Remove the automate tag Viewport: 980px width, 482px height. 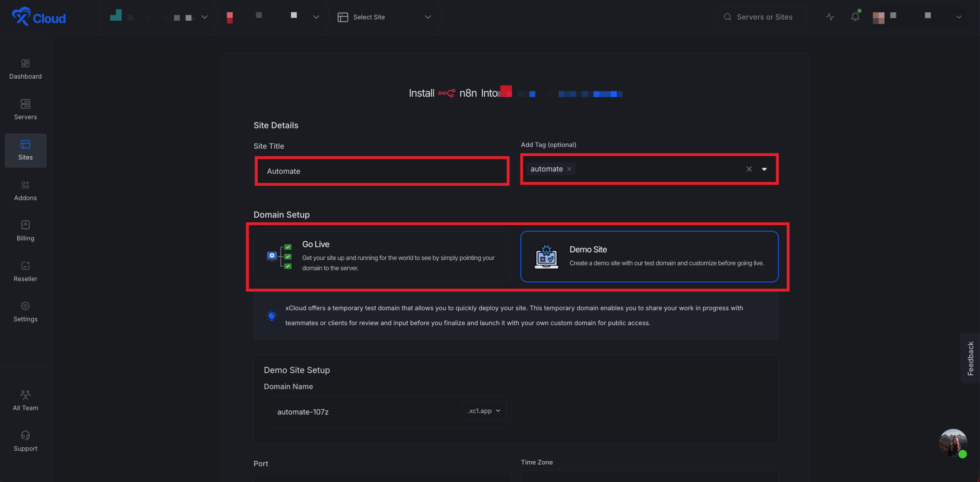[569, 169]
